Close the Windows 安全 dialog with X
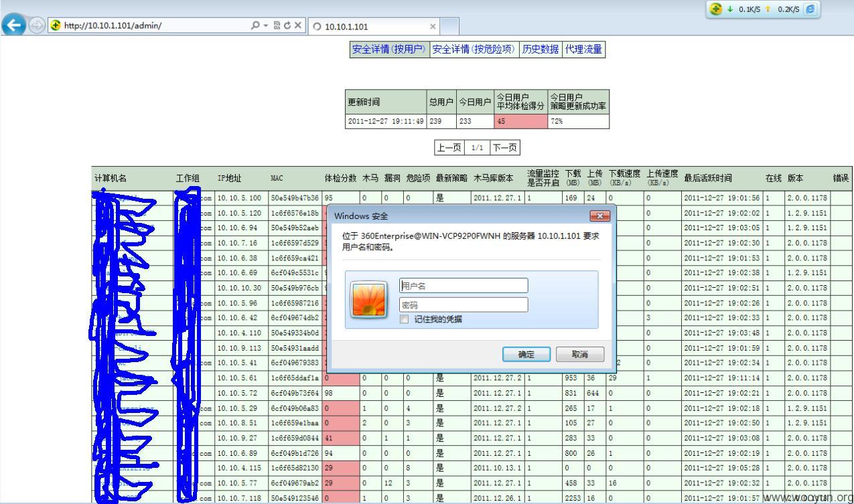The height and width of the screenshot is (504, 854). tap(599, 216)
